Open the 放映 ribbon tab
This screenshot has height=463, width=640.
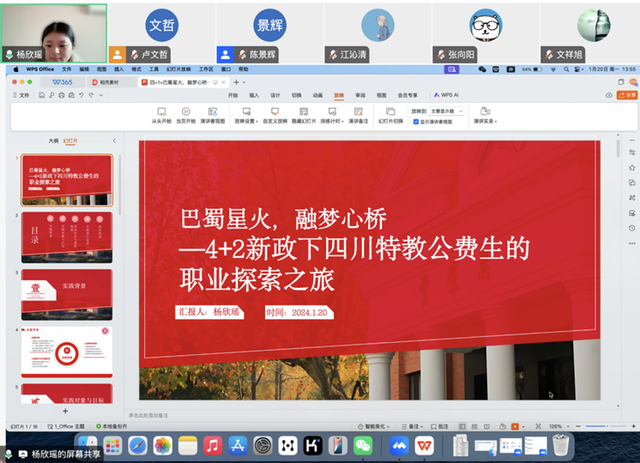339,95
